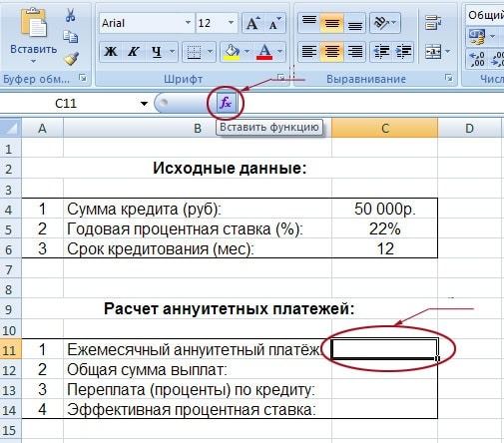This screenshot has width=504, height=443.
Task: Click the Wrap Text icon
Action: click(x=433, y=23)
